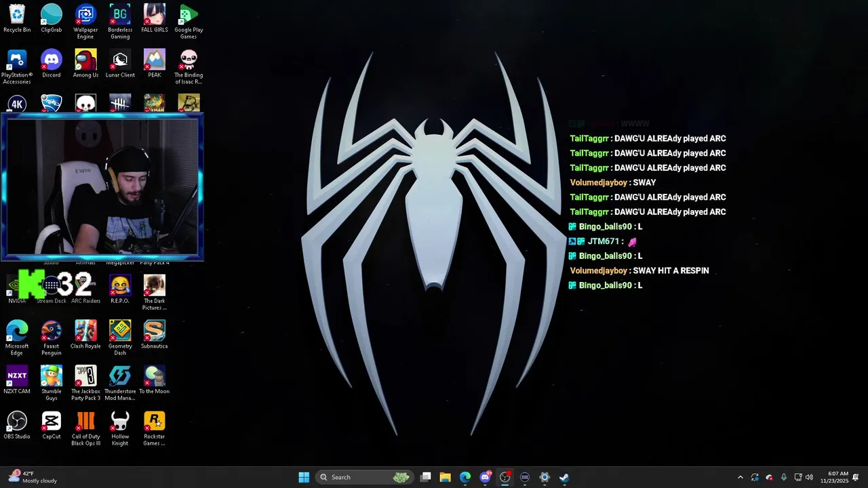
Task: Select the Rayman desktop icon
Action: tap(154, 103)
